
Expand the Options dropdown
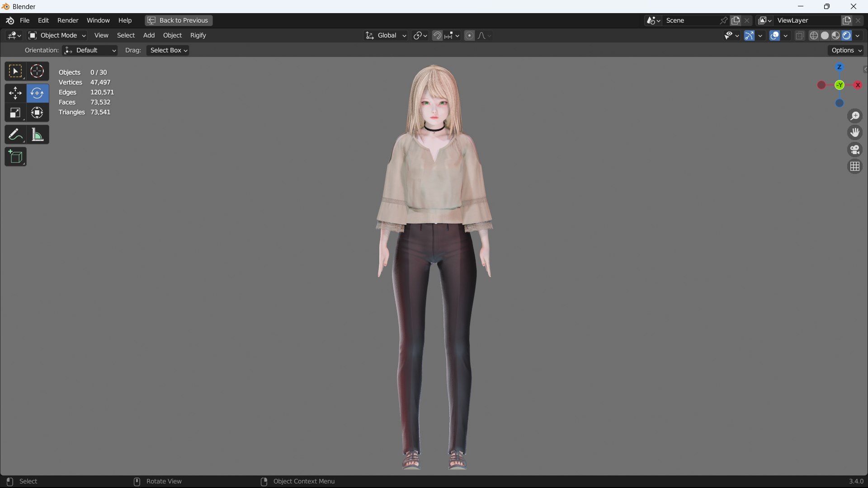click(846, 50)
